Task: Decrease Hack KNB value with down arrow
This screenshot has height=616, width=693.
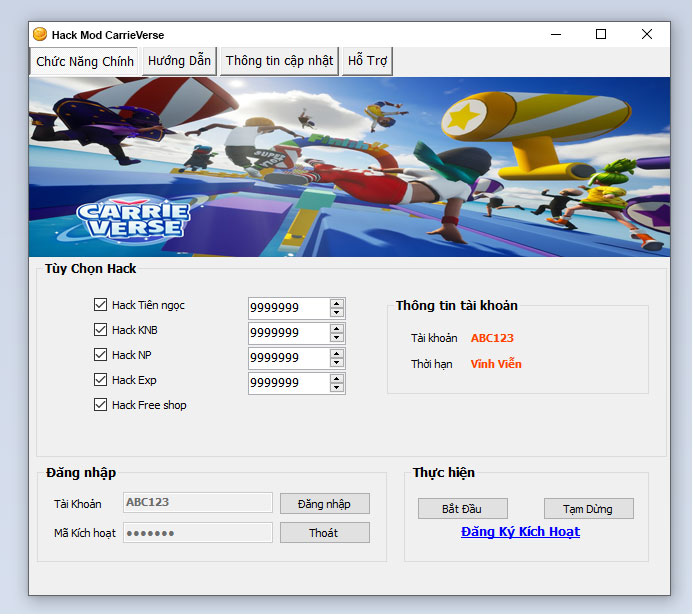Action: point(337,338)
